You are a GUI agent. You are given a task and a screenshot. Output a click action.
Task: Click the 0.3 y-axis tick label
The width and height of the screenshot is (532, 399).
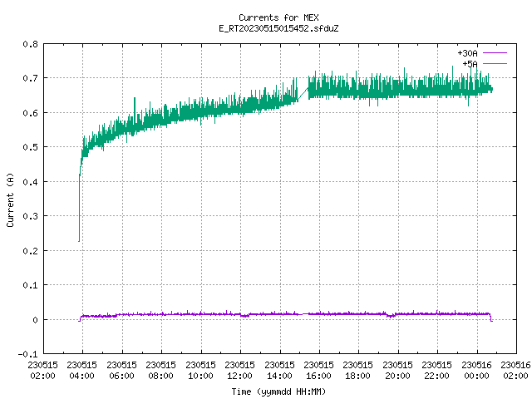[30, 216]
